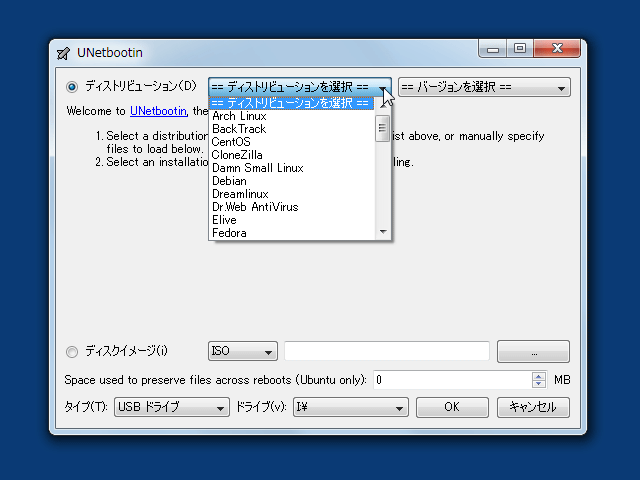Select the ディスクイメージ radio button

72,351
